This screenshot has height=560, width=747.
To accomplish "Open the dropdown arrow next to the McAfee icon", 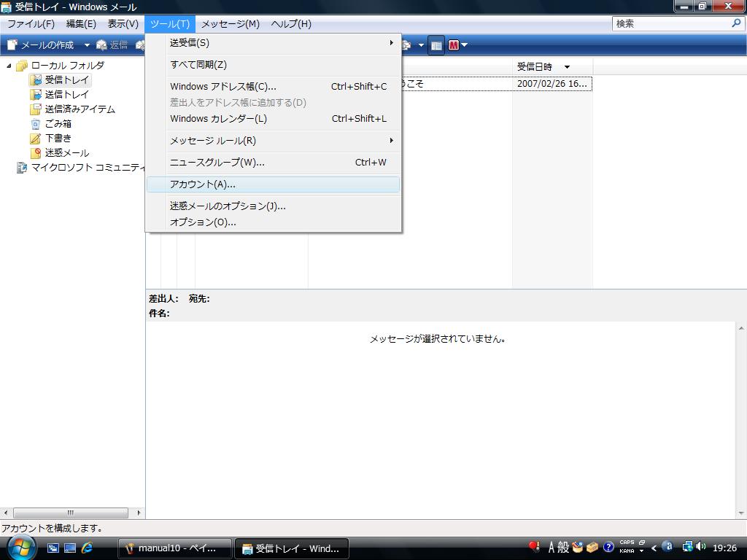I will coord(465,45).
